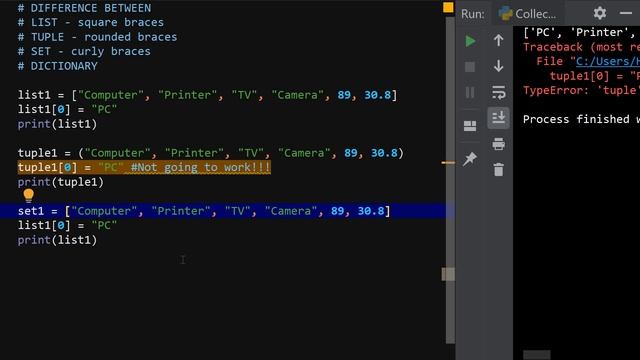Click the orange warning stripe on the scrollbar
Viewport: 640px width, 360px height.
[x=448, y=162]
